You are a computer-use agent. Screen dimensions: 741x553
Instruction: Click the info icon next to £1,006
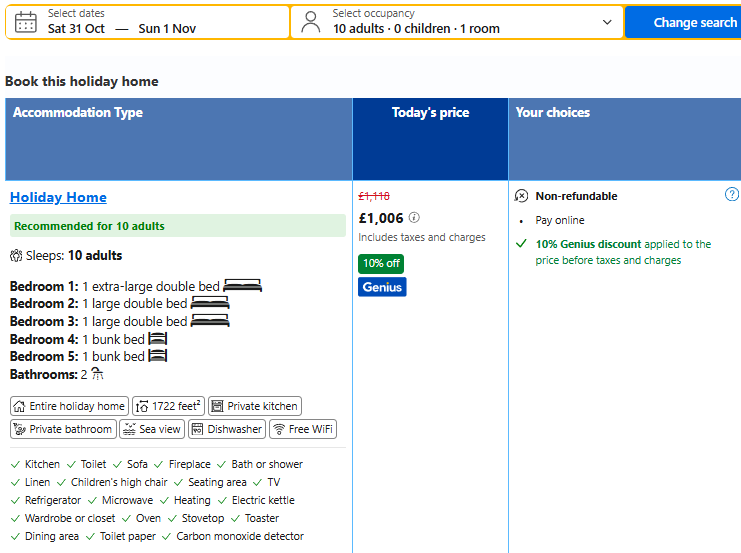(414, 217)
